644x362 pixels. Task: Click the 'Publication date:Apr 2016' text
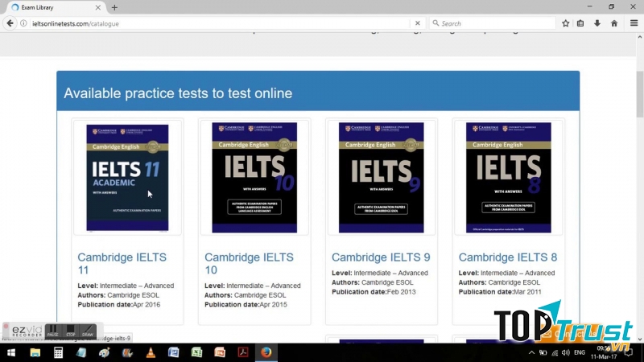118,305
